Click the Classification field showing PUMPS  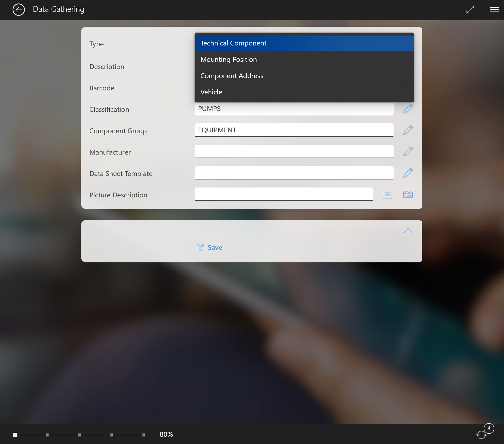tap(294, 109)
